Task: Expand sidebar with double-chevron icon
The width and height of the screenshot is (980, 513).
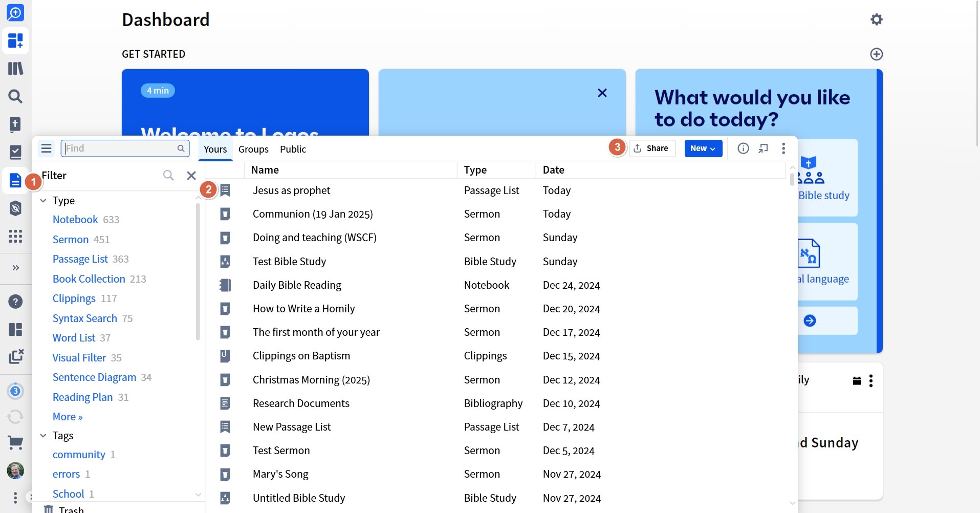Action: click(15, 268)
